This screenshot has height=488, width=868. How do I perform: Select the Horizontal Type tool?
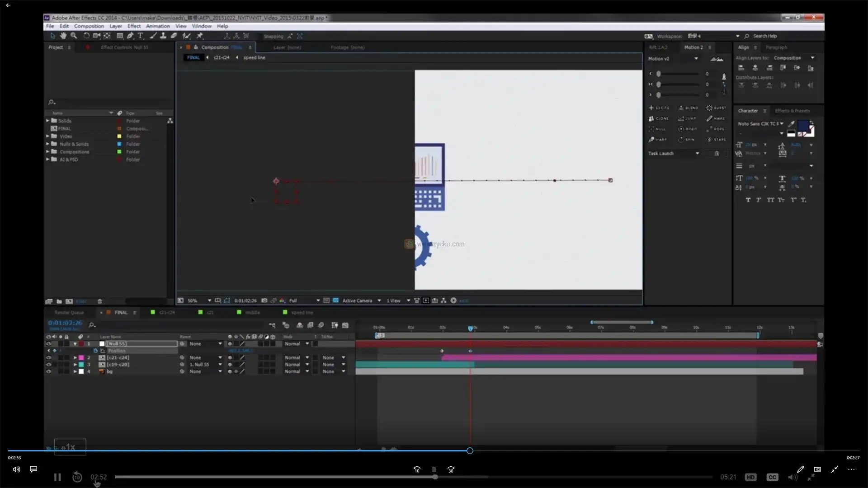141,36
